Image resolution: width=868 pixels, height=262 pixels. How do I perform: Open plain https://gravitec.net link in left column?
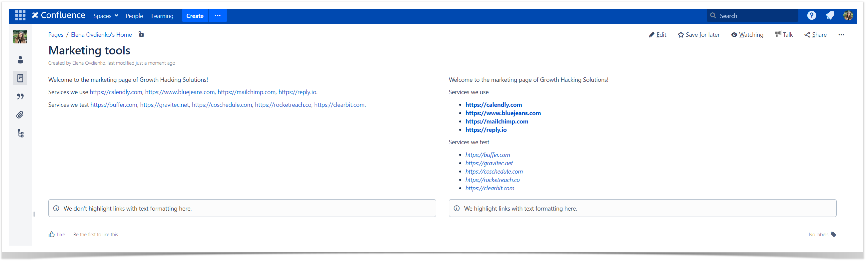(164, 105)
